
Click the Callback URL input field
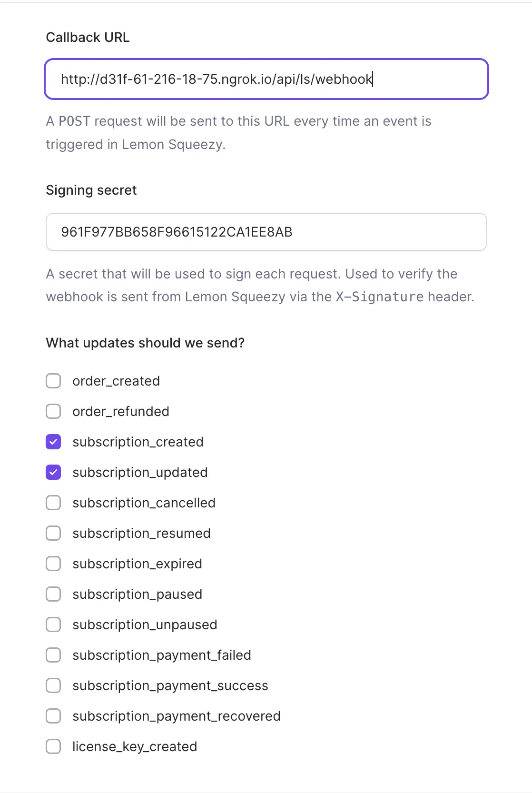point(266,79)
